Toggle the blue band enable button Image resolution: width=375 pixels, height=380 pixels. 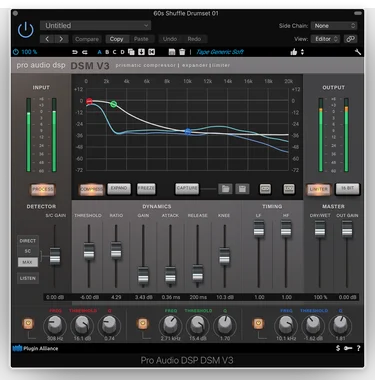point(258,323)
